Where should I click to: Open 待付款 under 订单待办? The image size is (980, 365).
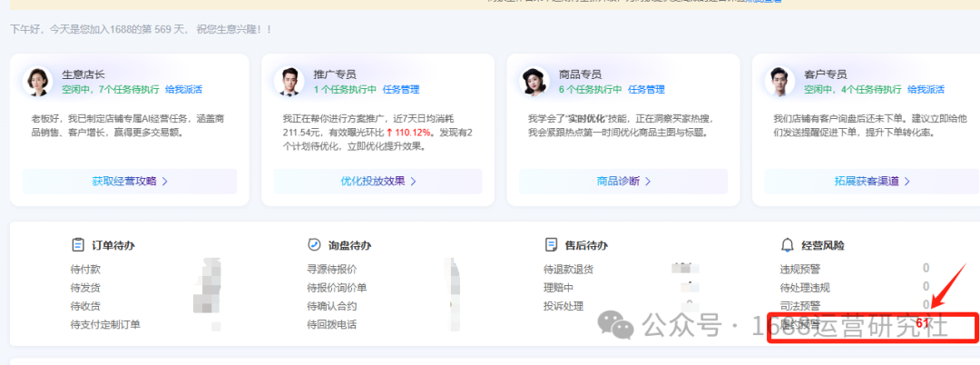85,270
